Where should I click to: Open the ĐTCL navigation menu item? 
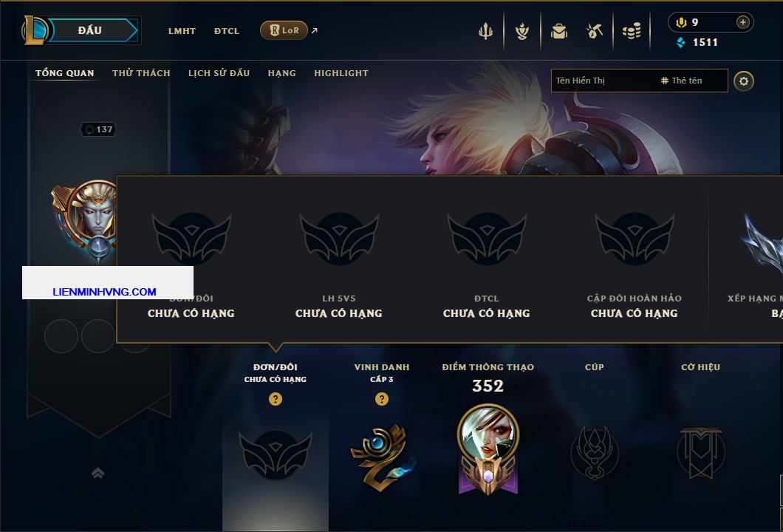point(227,31)
